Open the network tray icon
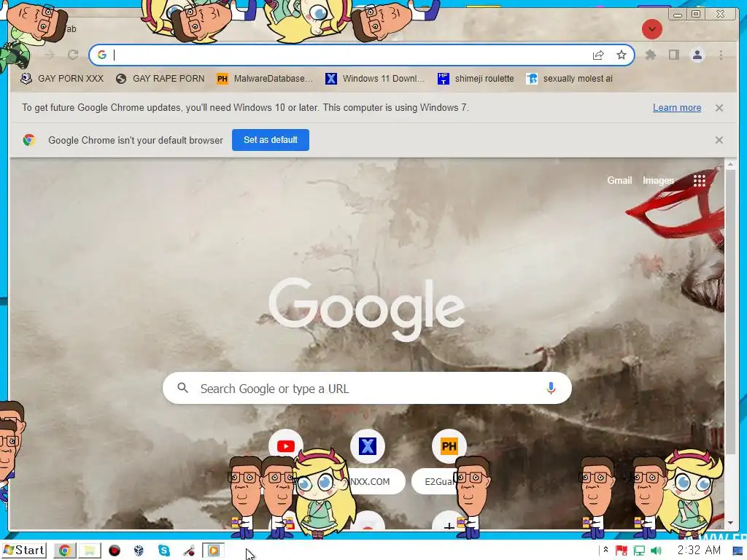This screenshot has height=560, width=747. [x=639, y=551]
